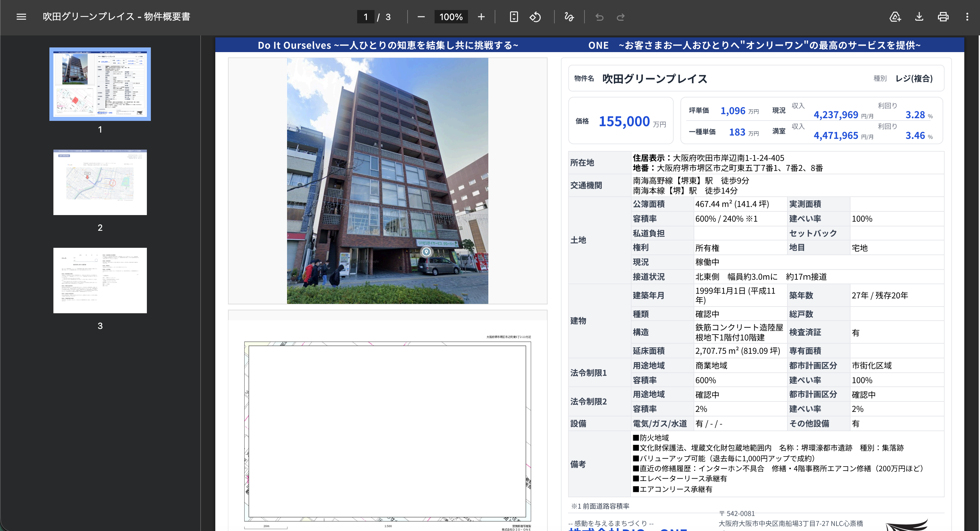
Task: Select page 1 thumbnail
Action: [100, 84]
